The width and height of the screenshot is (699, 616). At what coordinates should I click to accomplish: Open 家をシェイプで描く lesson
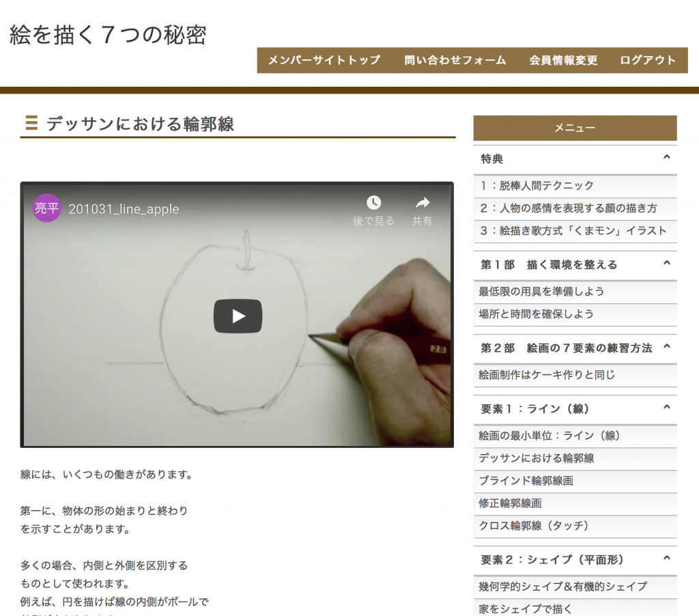pos(575,608)
